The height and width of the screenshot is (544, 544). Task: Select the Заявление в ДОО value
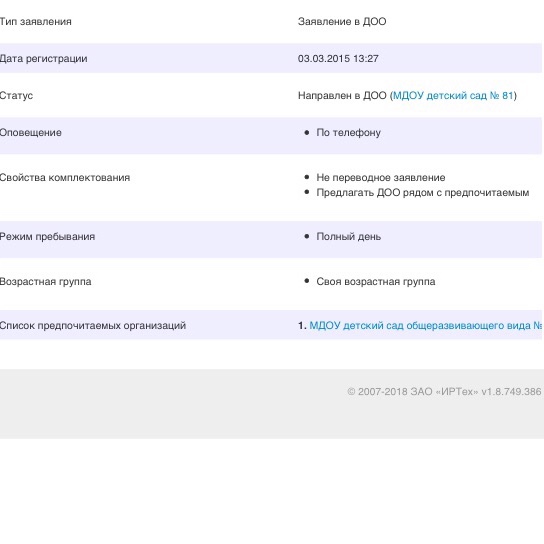pyautogui.click(x=342, y=22)
